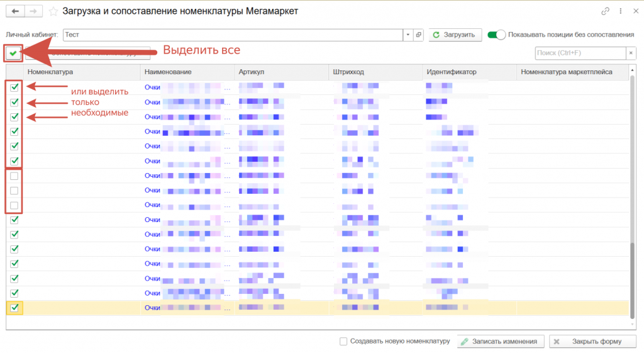Toggle Показывать позиции без сопоставления switch

[x=496, y=35]
